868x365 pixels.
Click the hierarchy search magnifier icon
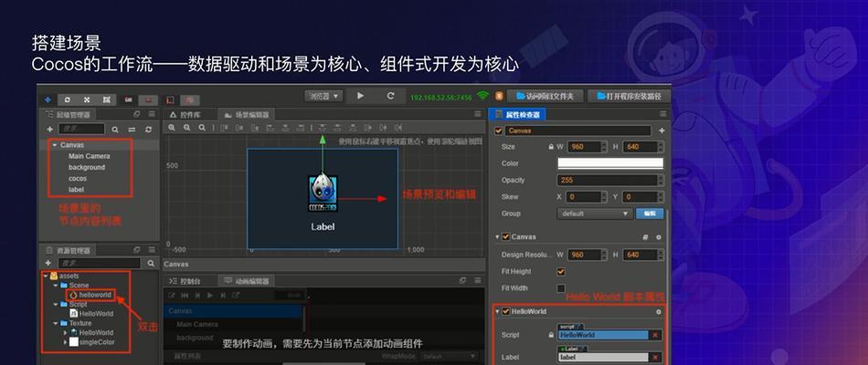coord(115,130)
